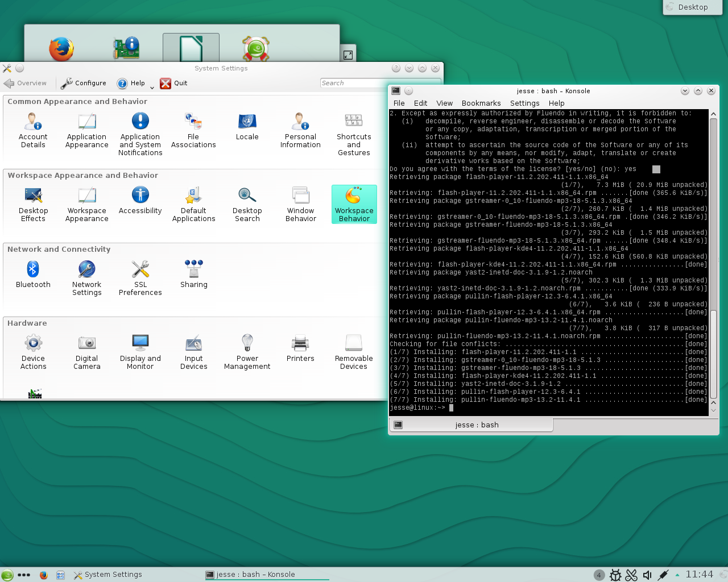The image size is (728, 582).
Task: Expand the Help dropdown arrow
Action: click(152, 87)
